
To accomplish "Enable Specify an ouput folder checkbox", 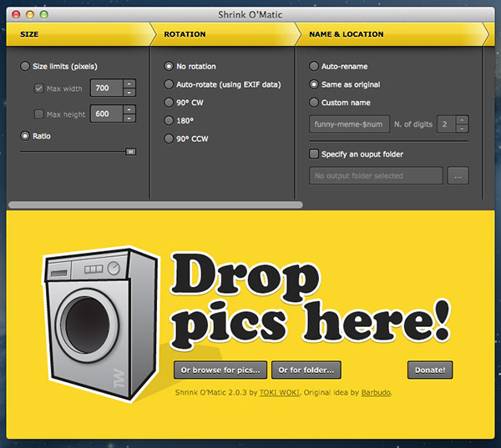I will click(x=314, y=154).
